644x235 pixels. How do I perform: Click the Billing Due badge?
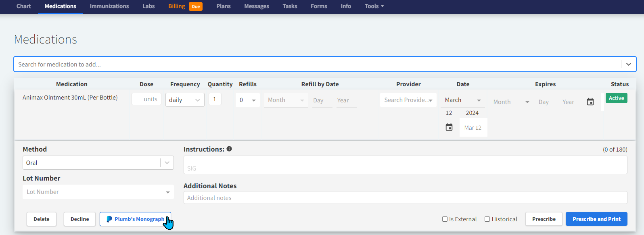point(196,6)
